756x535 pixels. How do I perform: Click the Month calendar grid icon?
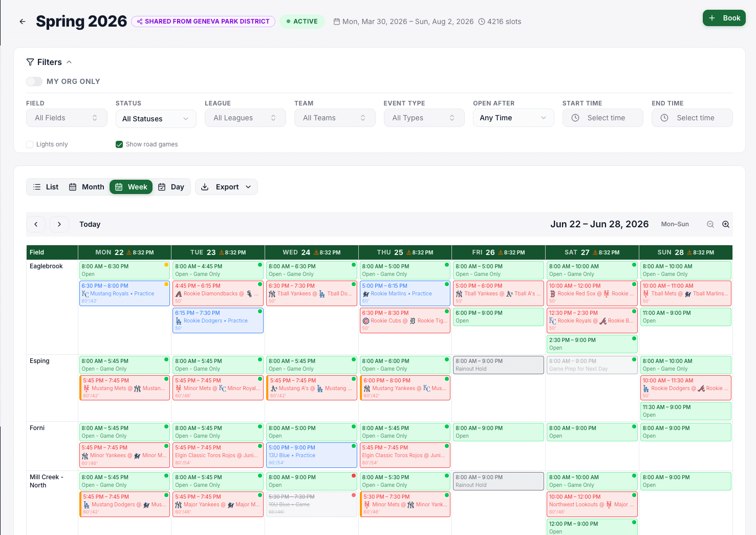click(x=73, y=187)
